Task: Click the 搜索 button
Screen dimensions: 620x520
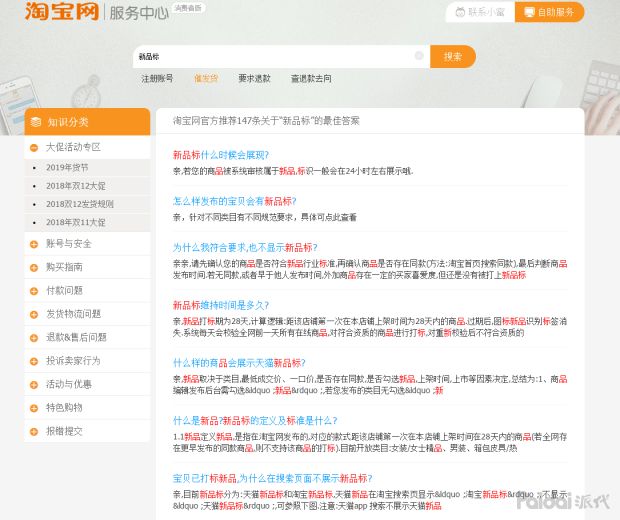Action: (453, 57)
